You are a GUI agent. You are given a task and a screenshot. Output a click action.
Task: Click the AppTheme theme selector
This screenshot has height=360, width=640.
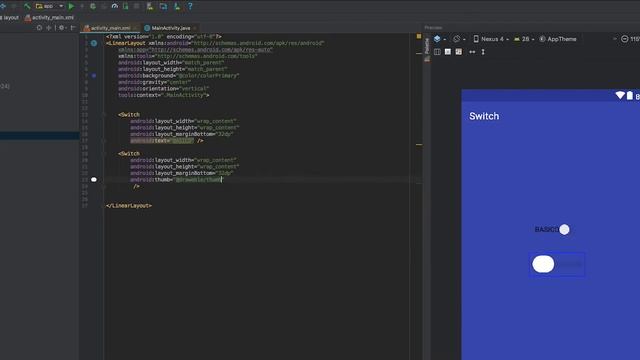pos(558,39)
